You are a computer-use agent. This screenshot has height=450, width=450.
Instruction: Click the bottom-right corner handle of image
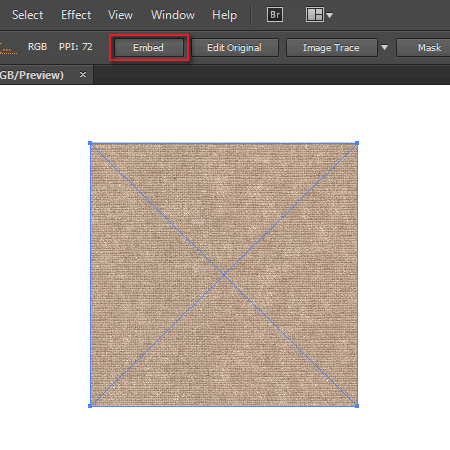point(357,406)
